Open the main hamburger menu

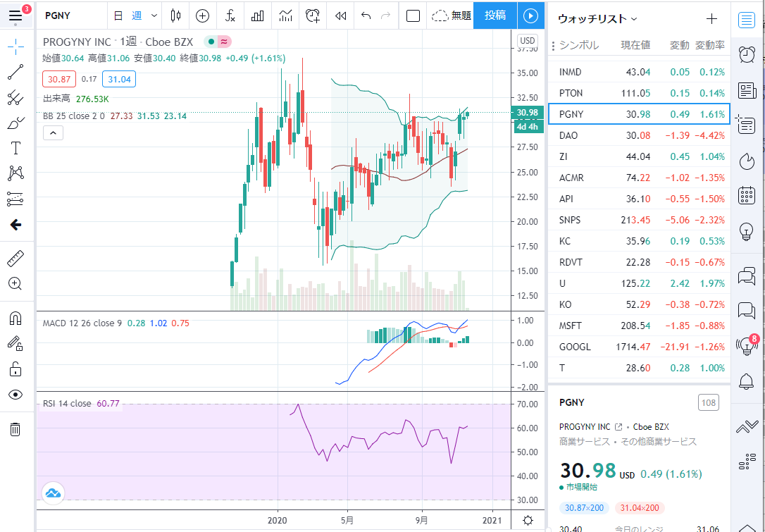click(15, 15)
